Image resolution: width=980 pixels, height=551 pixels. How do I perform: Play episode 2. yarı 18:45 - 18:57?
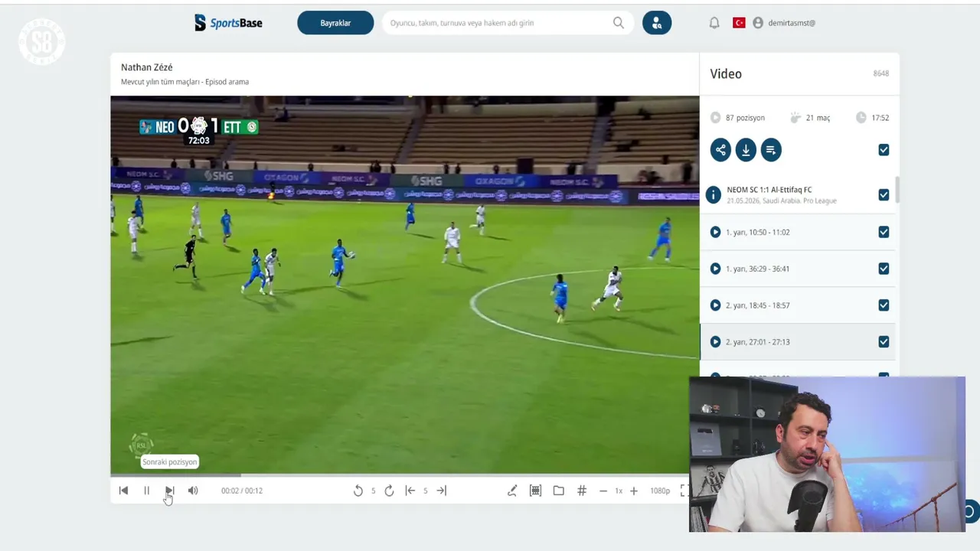click(715, 305)
